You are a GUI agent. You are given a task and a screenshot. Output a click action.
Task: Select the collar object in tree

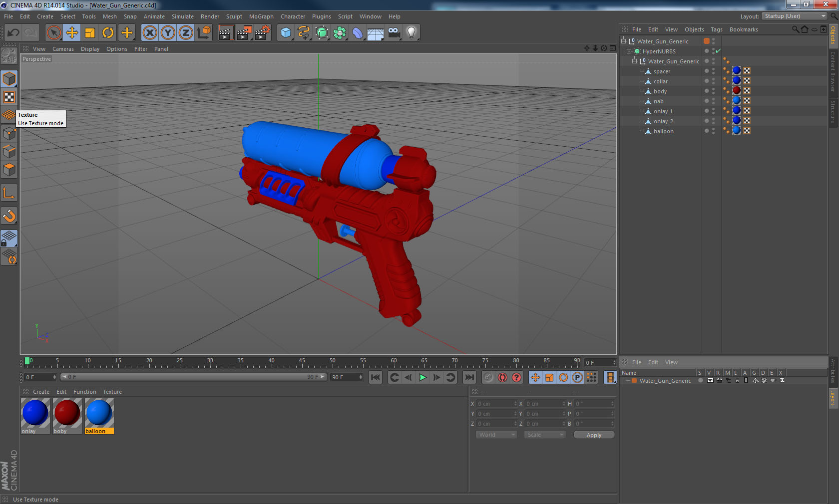660,81
